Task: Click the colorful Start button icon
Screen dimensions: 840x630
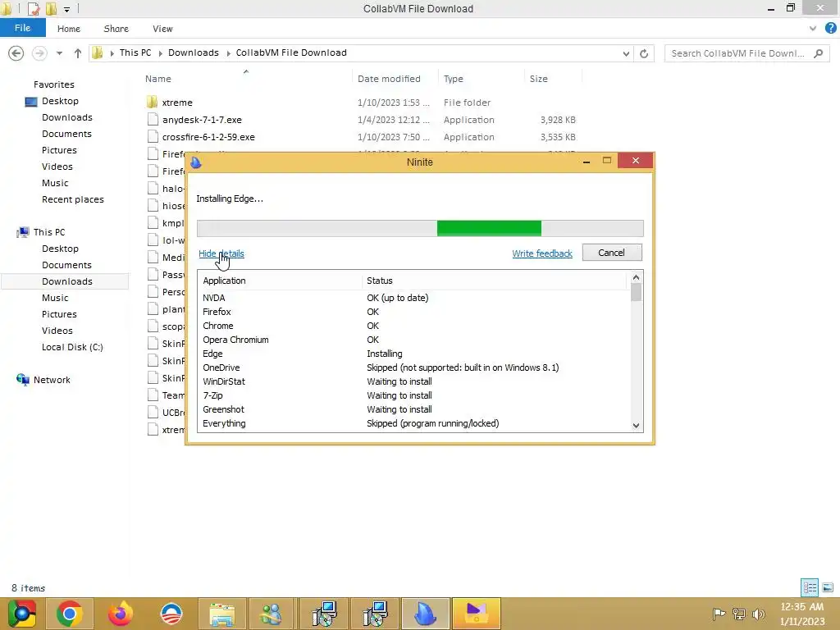Action: 22,614
